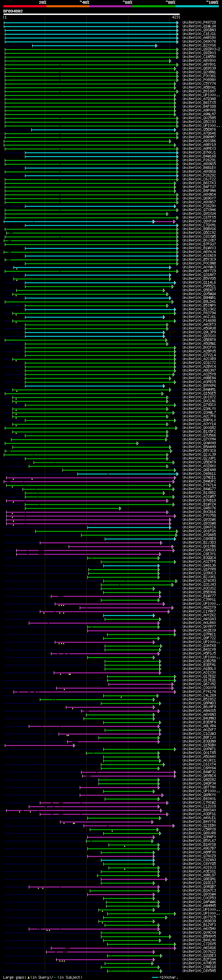Screen dimensions: 222x980
Task: Click the green ~80% identity color segment
Action: pyautogui.click(x=154, y=6)
